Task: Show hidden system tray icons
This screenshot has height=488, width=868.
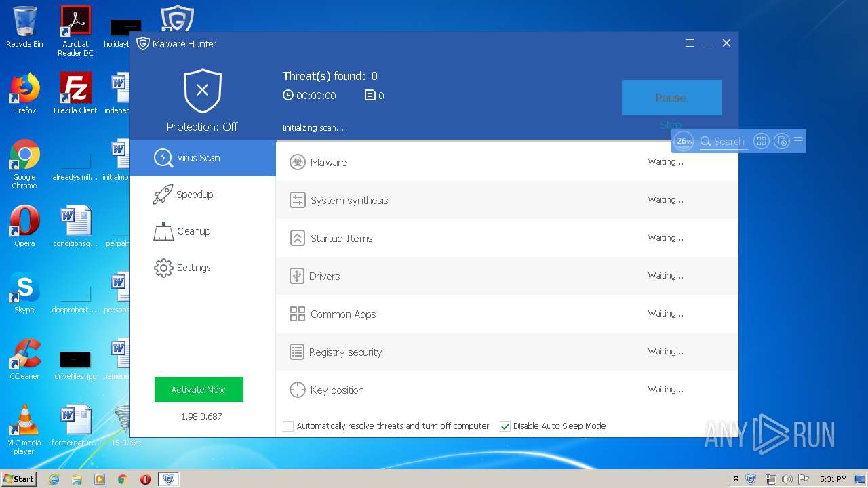Action: (x=736, y=479)
